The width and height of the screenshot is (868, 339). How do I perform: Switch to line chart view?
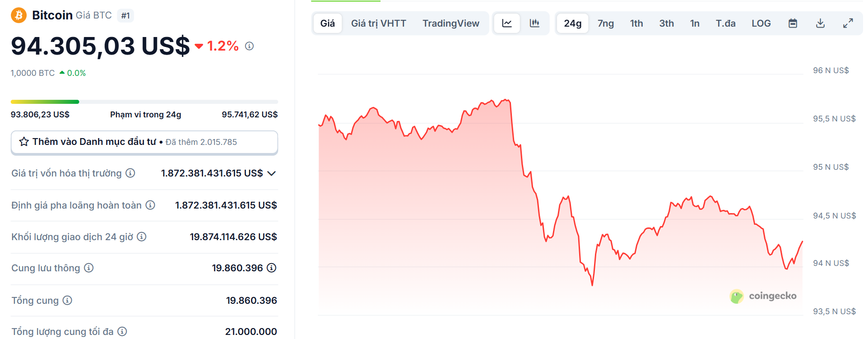click(x=507, y=23)
